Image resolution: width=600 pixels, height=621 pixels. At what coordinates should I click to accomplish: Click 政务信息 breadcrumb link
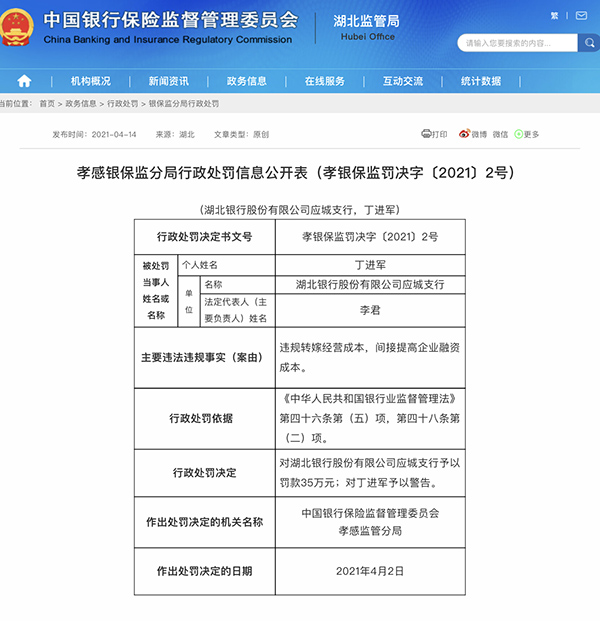tap(81, 104)
